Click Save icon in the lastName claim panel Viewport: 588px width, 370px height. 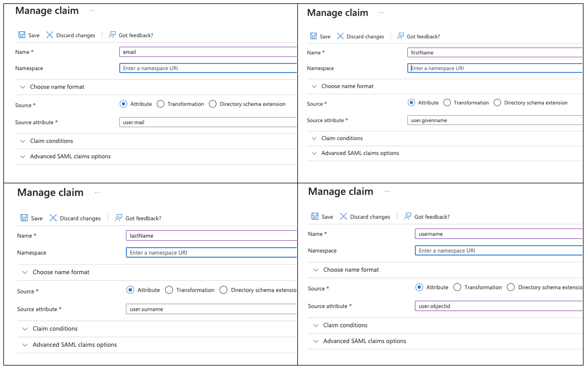[24, 218]
